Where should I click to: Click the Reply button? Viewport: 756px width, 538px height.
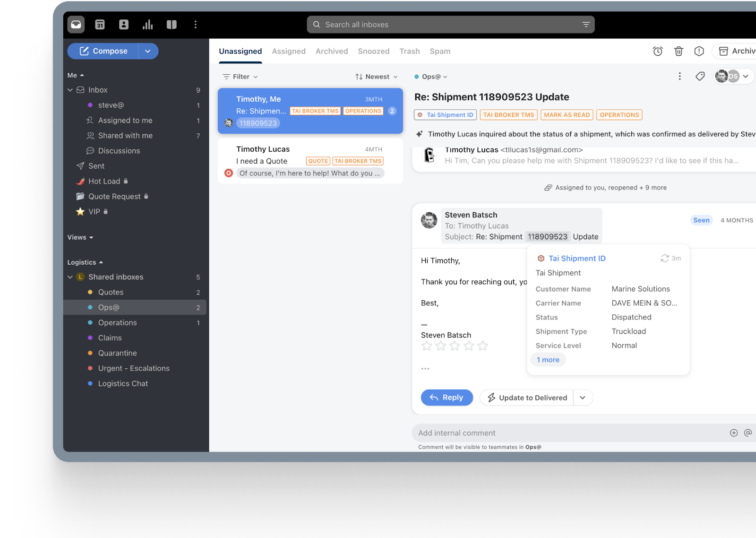[447, 398]
